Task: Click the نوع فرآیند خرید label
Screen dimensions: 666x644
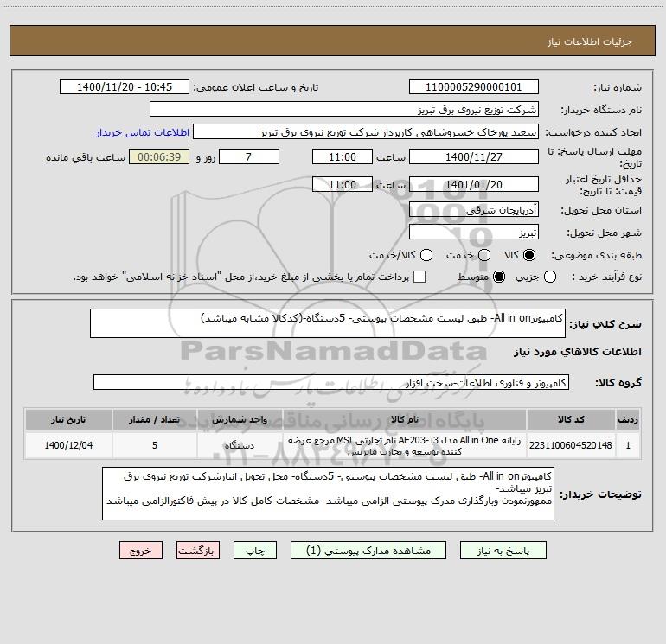Action: (x=607, y=277)
